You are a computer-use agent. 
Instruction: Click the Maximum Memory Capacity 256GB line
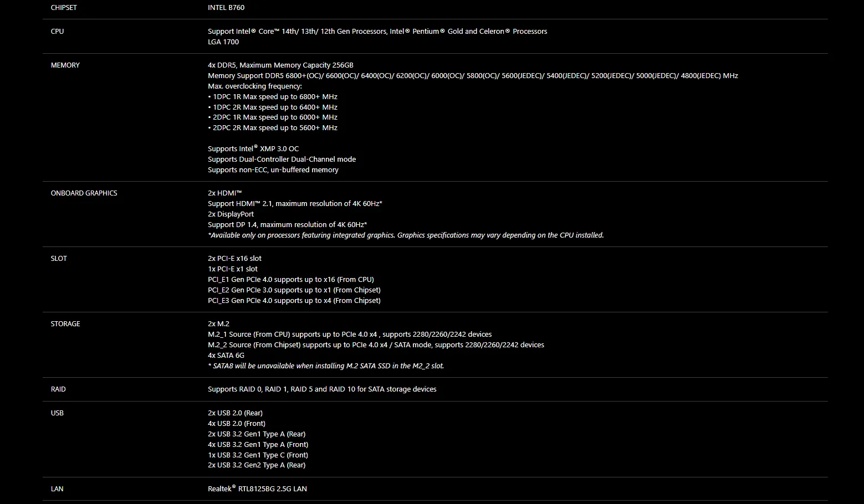[x=280, y=65]
